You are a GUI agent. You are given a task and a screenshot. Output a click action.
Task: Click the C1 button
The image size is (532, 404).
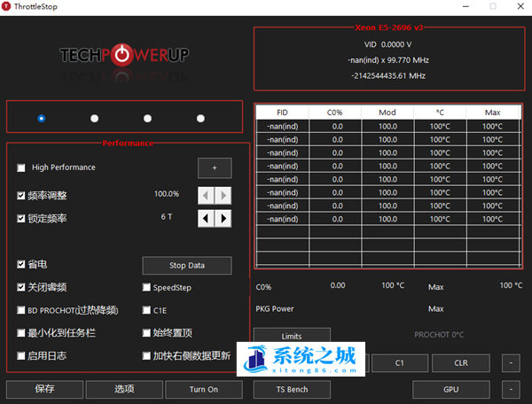pos(400,363)
